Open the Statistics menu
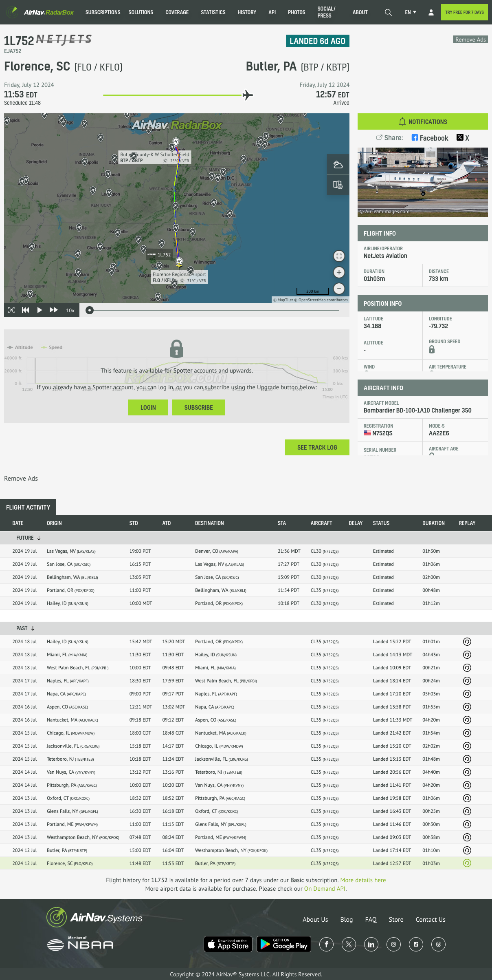492x980 pixels. point(213,12)
